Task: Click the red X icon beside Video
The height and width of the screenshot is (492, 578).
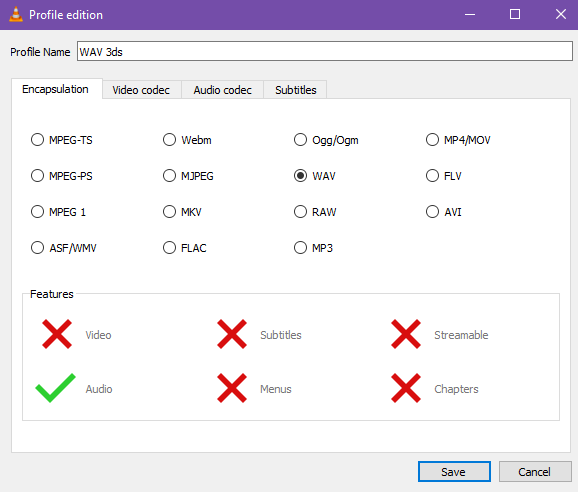Action: 57,334
